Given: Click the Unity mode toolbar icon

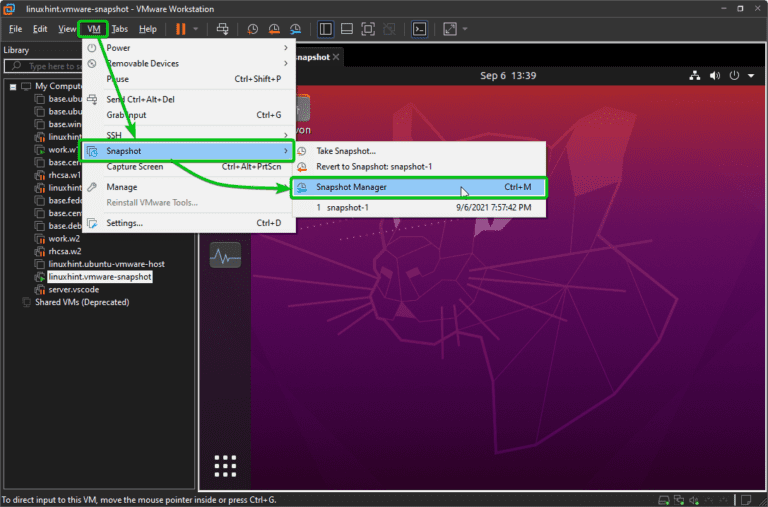Looking at the screenshot, I should [389, 29].
